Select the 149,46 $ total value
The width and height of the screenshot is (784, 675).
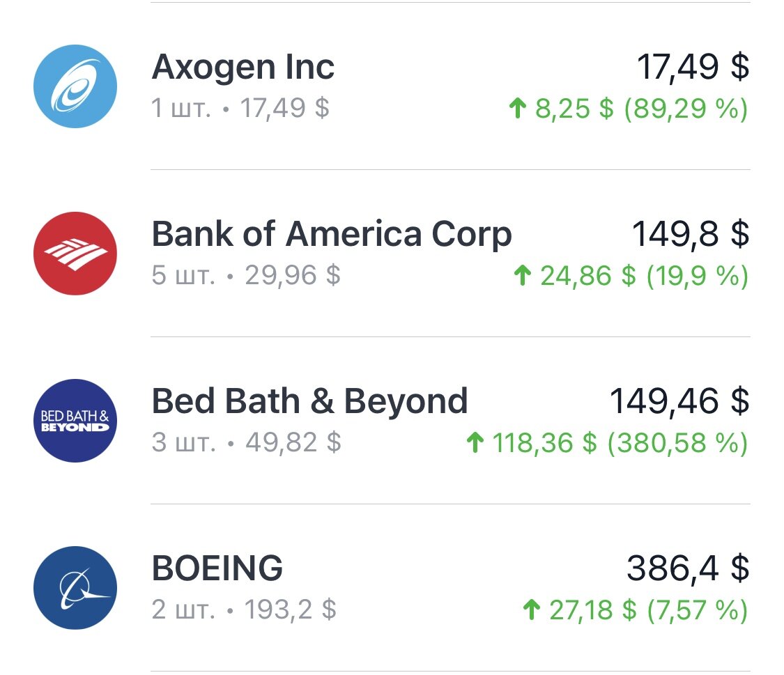[x=679, y=401]
